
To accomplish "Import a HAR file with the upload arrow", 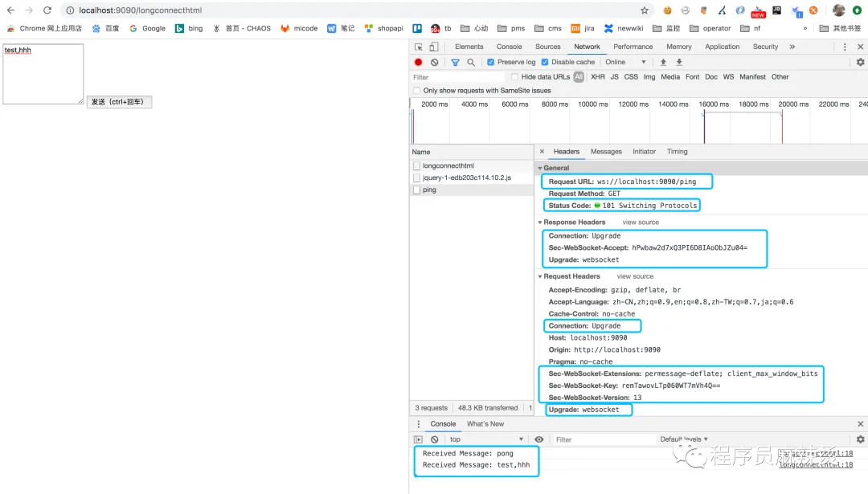I will (663, 62).
